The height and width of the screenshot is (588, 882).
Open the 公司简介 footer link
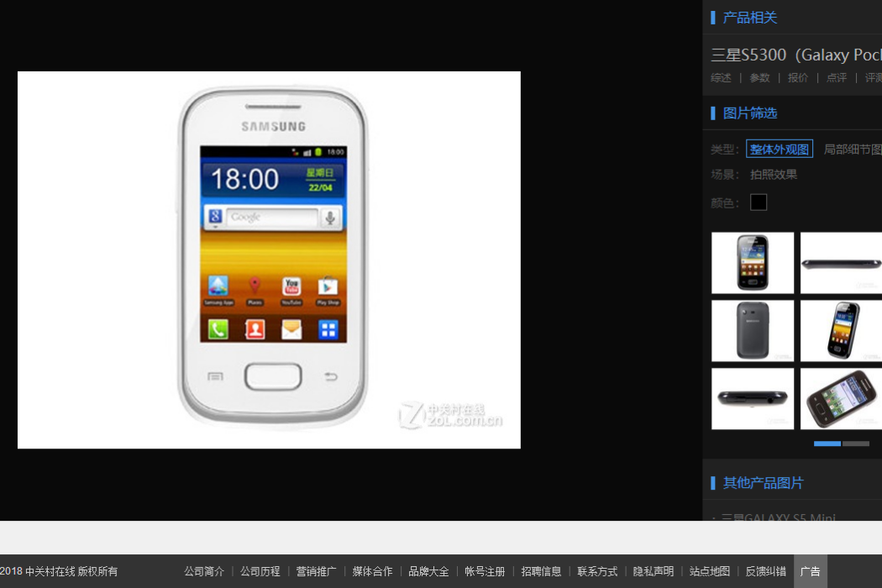pyautogui.click(x=204, y=572)
